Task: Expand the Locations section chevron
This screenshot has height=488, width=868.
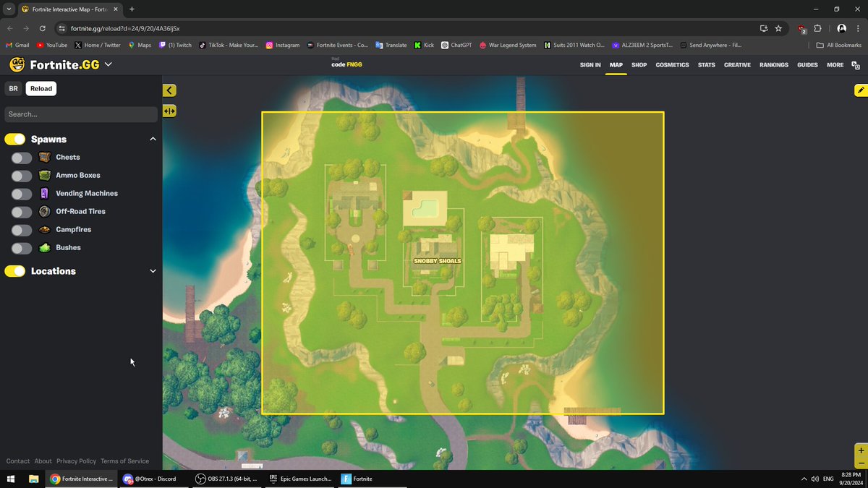Action: coord(153,271)
